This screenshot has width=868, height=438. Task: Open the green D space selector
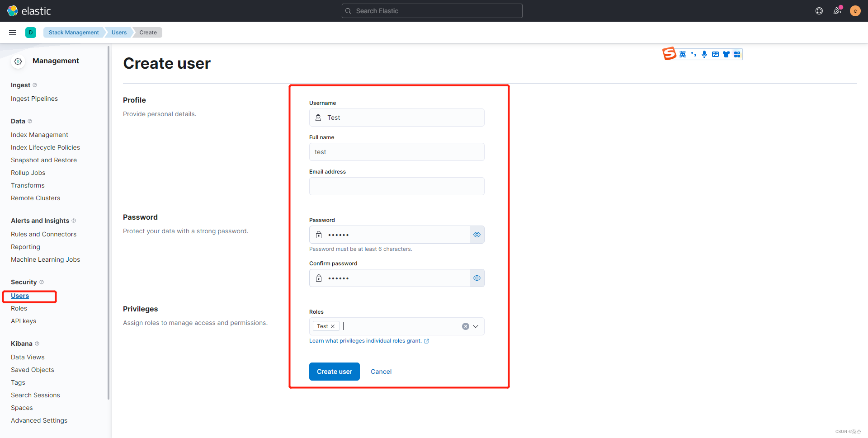[31, 33]
